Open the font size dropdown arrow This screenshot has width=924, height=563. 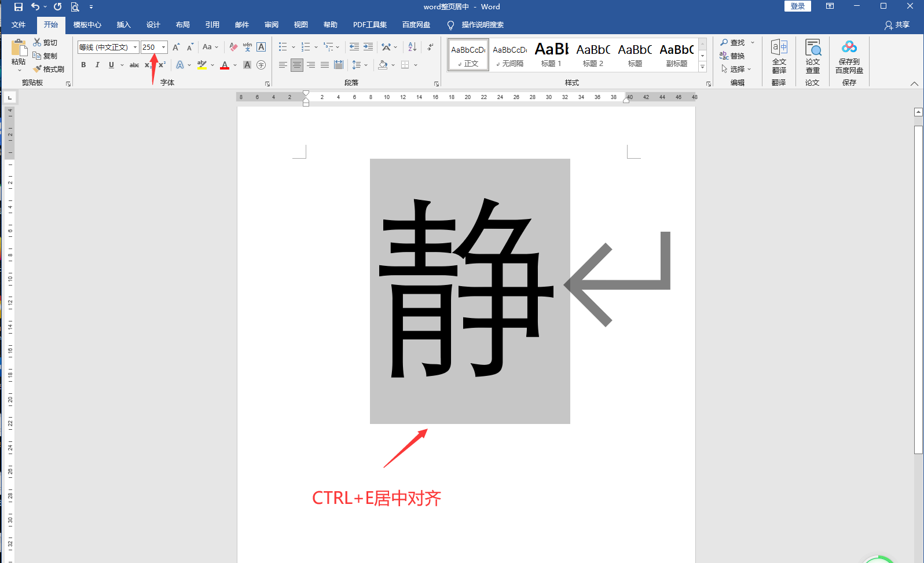(164, 47)
